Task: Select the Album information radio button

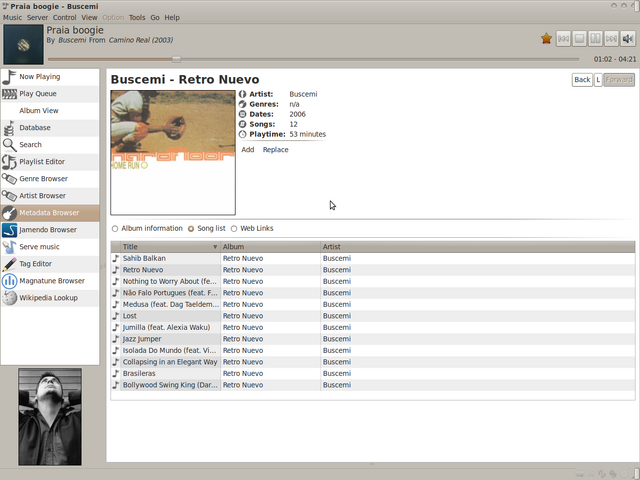Action: (x=115, y=229)
